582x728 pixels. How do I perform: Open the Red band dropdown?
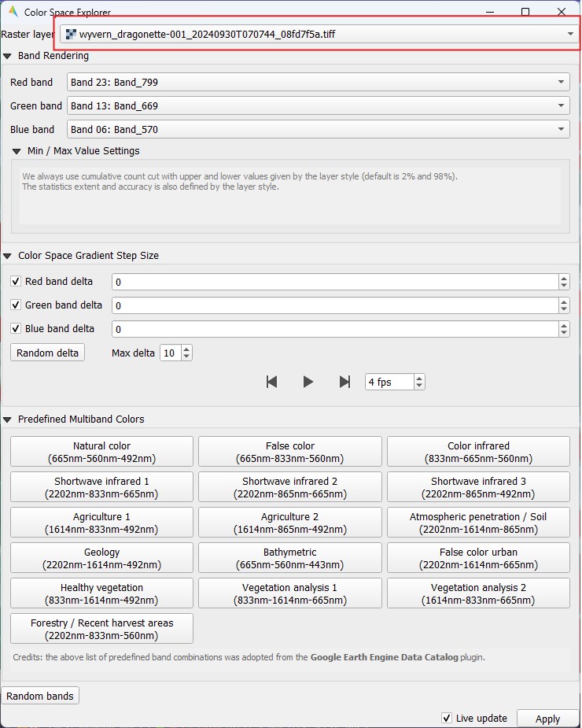[318, 82]
